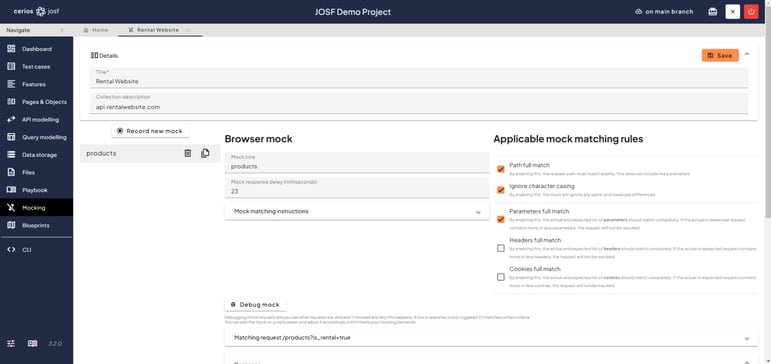Duplicate the products mock with copy icon

205,153
